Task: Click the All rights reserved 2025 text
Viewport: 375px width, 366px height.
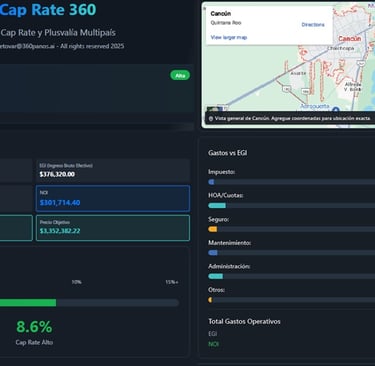Action: (92, 46)
